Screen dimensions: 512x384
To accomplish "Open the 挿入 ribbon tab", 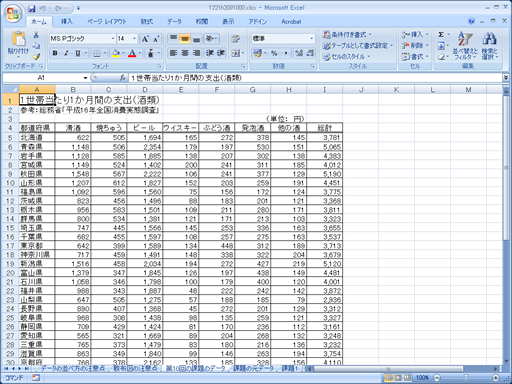I will [x=67, y=22].
